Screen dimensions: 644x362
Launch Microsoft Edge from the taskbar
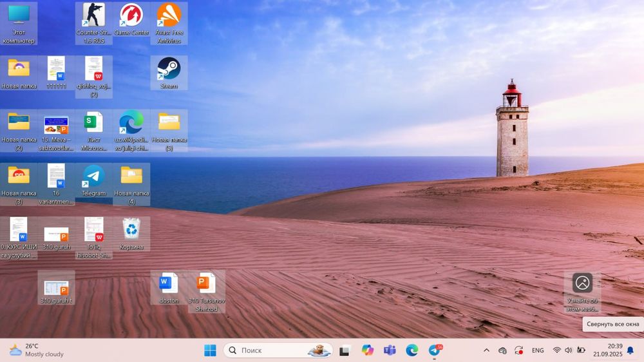[412, 350]
